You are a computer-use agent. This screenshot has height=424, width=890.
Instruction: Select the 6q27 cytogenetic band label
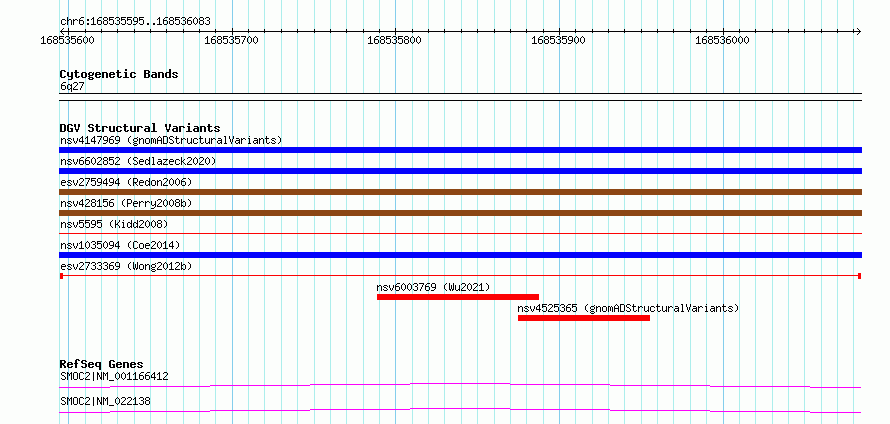pos(72,87)
